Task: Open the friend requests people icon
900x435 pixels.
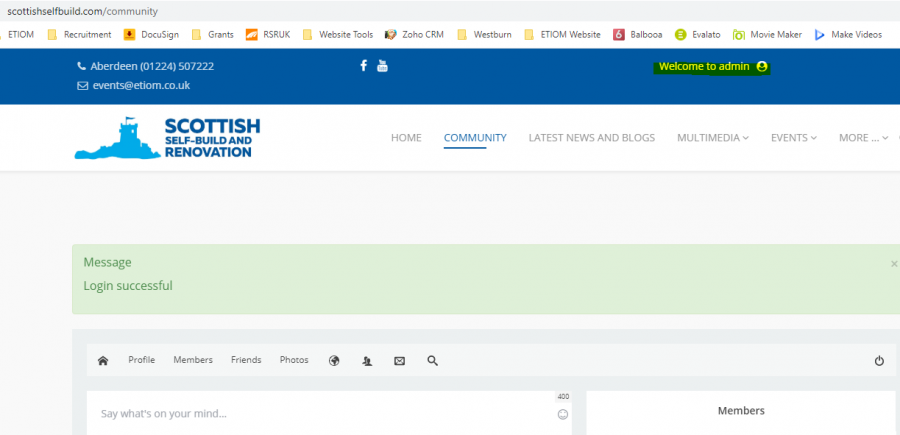Action: (x=367, y=360)
